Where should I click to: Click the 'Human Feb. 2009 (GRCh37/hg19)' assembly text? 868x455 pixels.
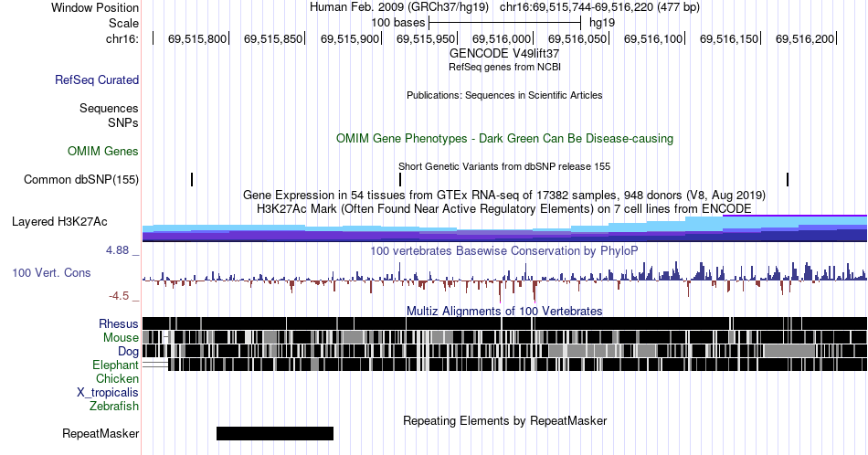click(x=399, y=7)
